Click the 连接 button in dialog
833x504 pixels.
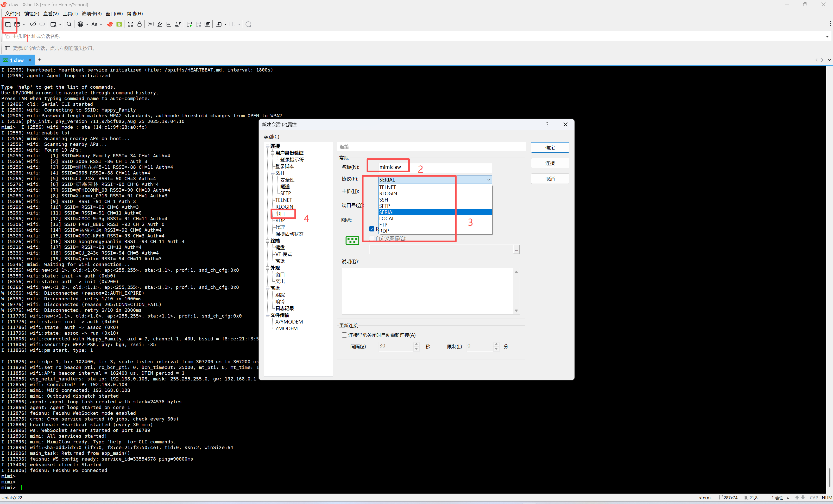click(x=550, y=163)
